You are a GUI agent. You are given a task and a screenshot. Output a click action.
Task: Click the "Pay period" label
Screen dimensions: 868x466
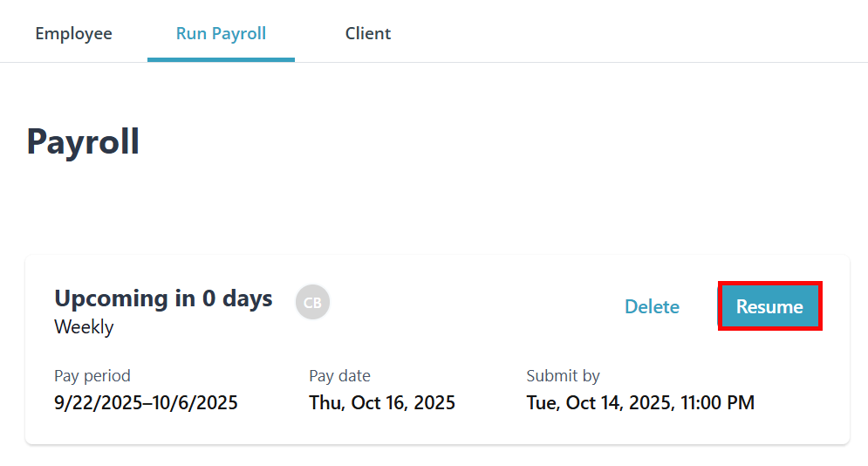[x=92, y=376]
